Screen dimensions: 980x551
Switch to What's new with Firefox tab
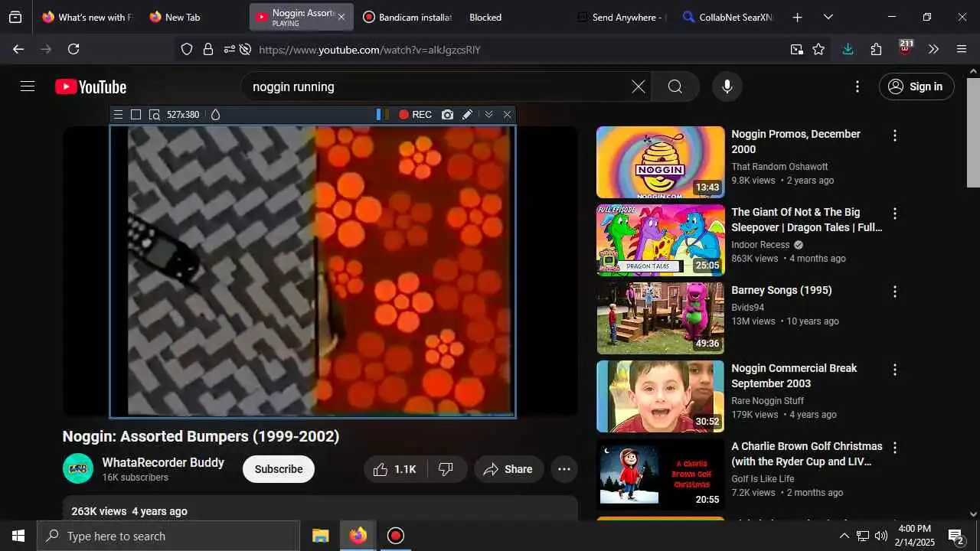pyautogui.click(x=86, y=17)
